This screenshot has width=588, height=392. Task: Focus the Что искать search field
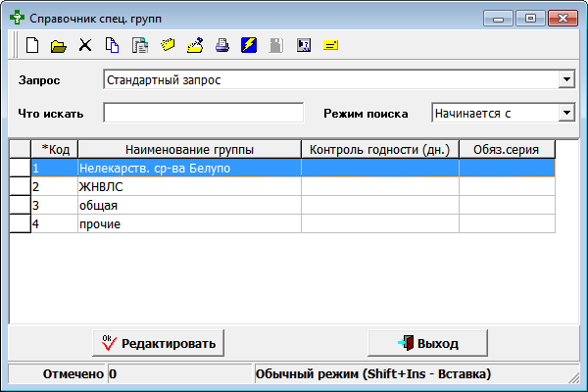pyautogui.click(x=204, y=113)
